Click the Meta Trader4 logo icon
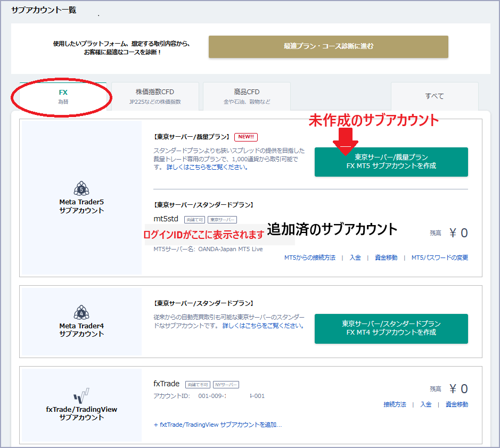The image size is (500, 448). [81, 312]
